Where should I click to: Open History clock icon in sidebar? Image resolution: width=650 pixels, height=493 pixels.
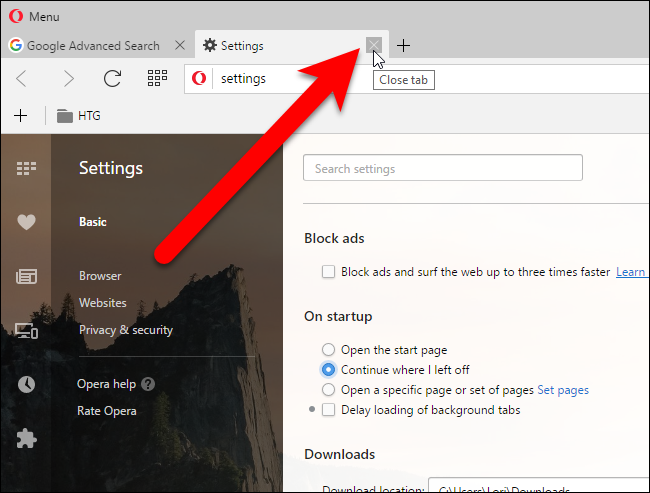point(26,384)
